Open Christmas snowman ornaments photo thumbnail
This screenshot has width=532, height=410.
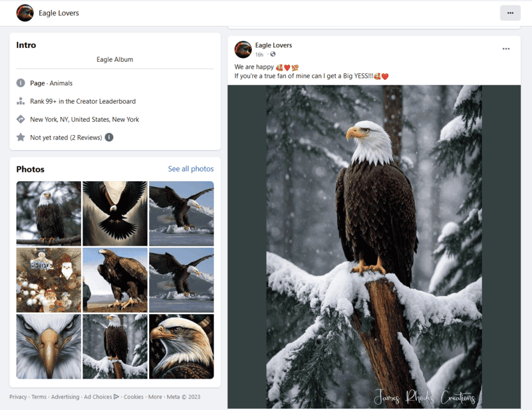coord(49,280)
